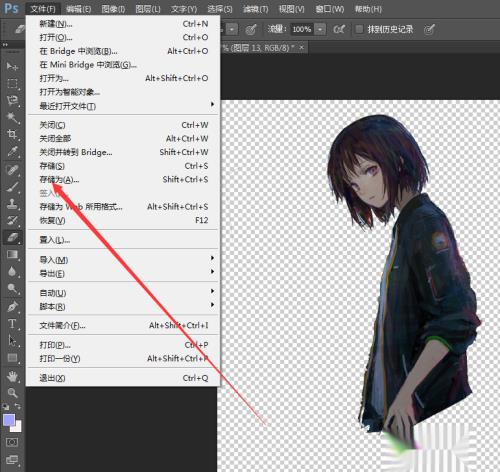Select the Eyedropper tool
This screenshot has height=472, width=500.
coord(12,152)
